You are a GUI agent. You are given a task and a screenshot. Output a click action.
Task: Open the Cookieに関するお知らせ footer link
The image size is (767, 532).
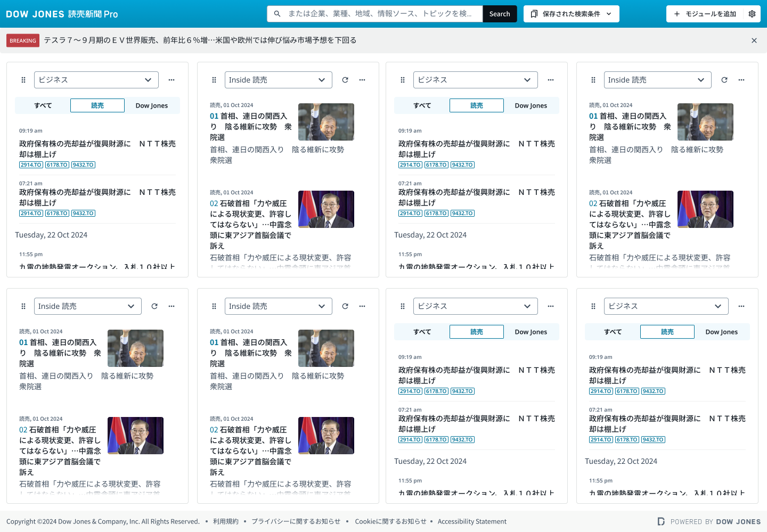[x=391, y=521]
